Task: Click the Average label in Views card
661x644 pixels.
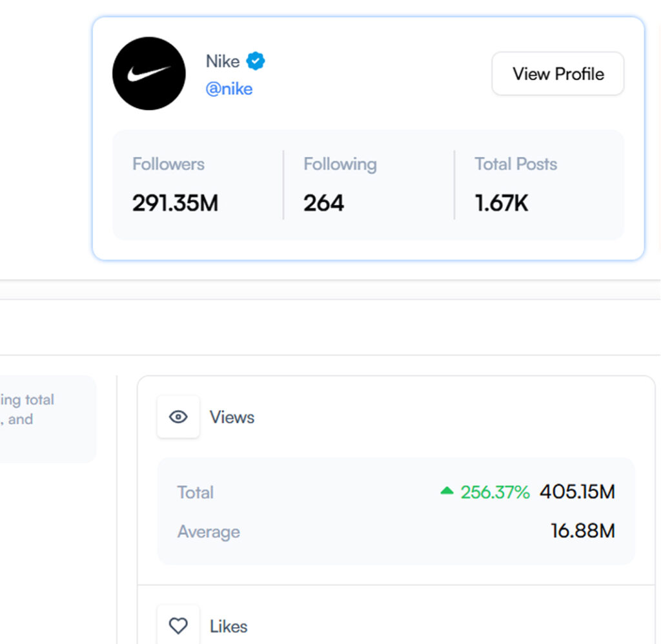Action: 208,532
